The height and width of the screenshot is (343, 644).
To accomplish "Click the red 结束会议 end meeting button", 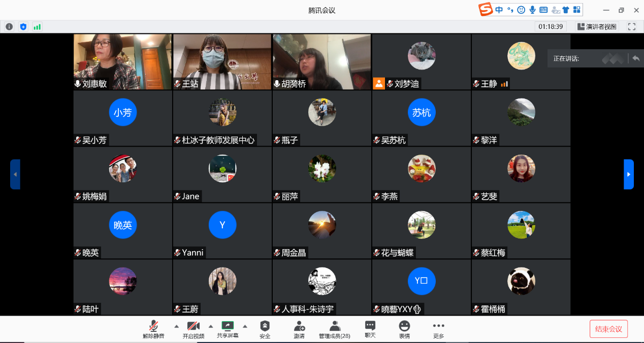I will (x=608, y=329).
